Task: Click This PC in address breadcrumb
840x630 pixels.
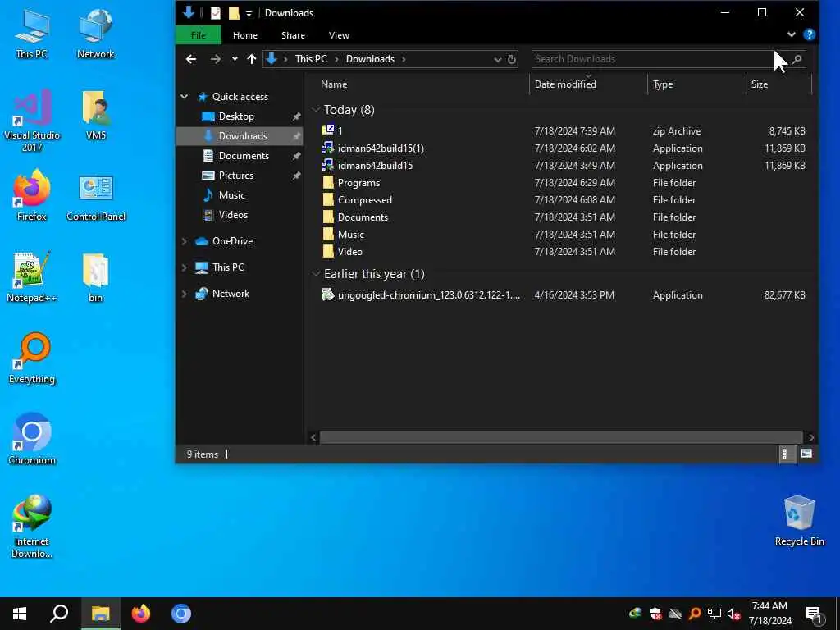Action: pos(311,59)
